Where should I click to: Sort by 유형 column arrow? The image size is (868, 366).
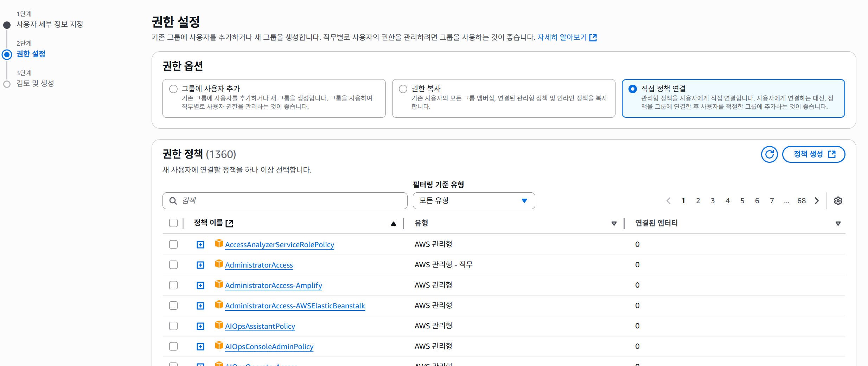tap(614, 224)
